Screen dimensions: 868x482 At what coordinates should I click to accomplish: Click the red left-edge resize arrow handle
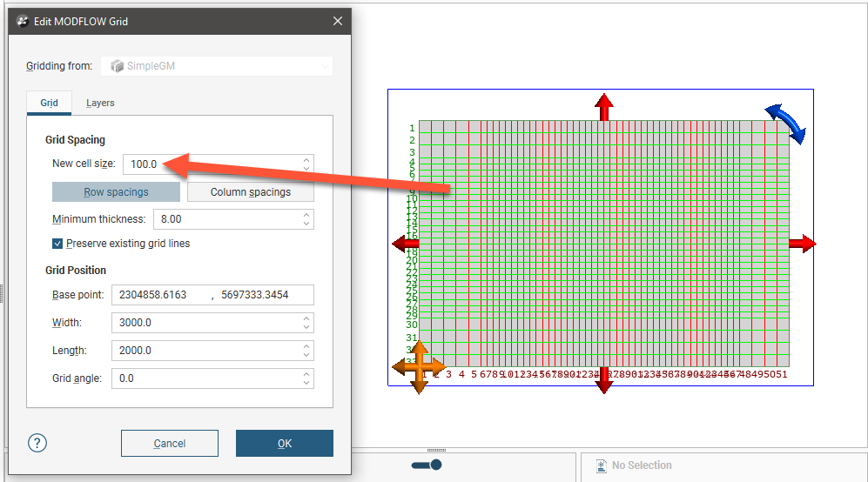click(x=405, y=244)
